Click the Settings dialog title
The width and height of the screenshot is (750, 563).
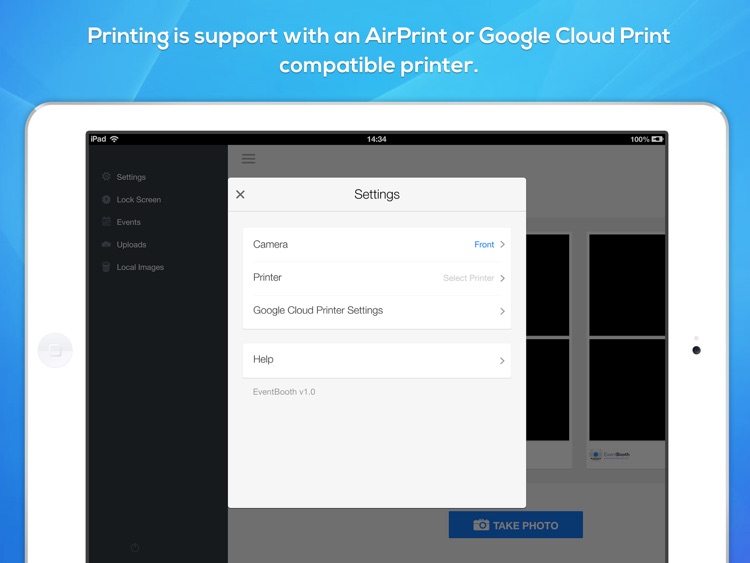[x=377, y=194]
